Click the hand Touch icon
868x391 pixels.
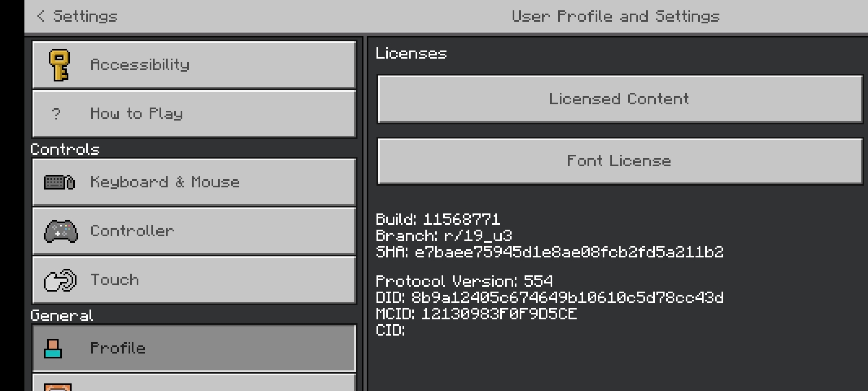point(60,280)
